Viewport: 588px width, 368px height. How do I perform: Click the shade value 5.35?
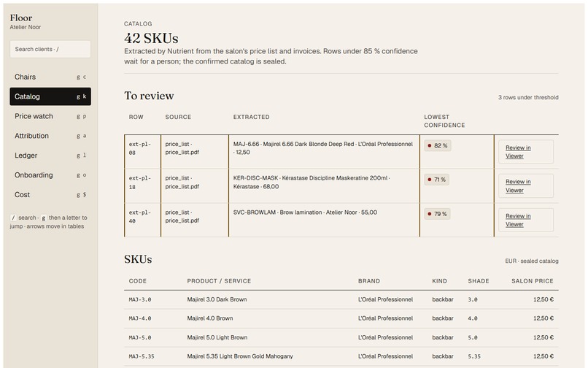[474, 356]
